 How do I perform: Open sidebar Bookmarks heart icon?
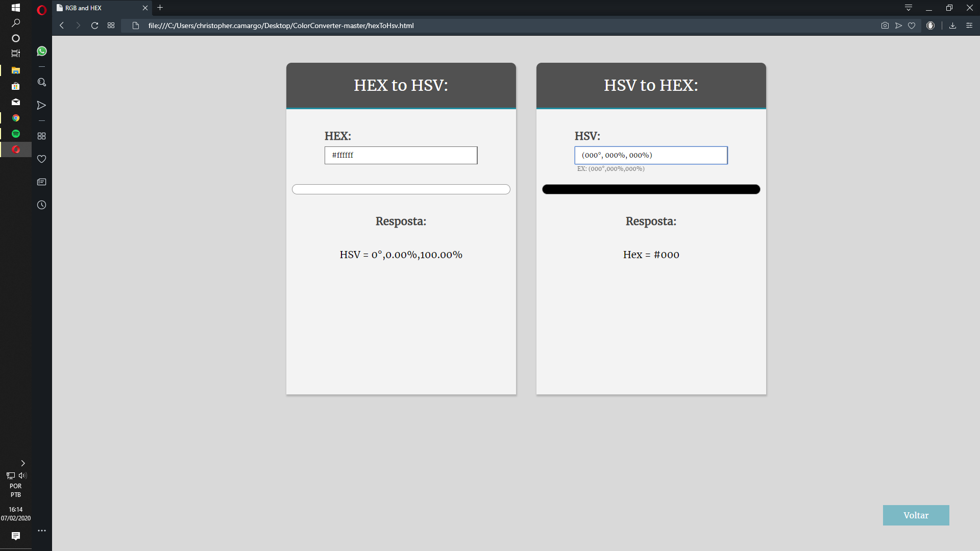click(x=42, y=159)
